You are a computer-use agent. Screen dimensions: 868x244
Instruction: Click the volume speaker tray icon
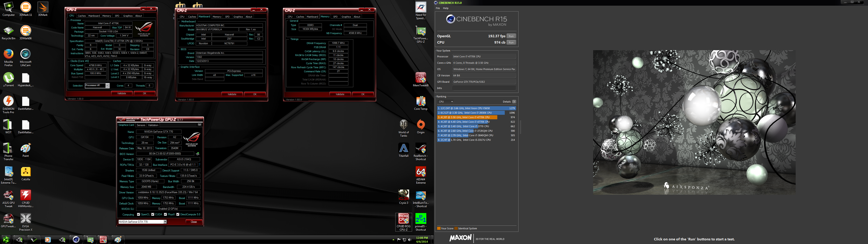click(x=409, y=240)
